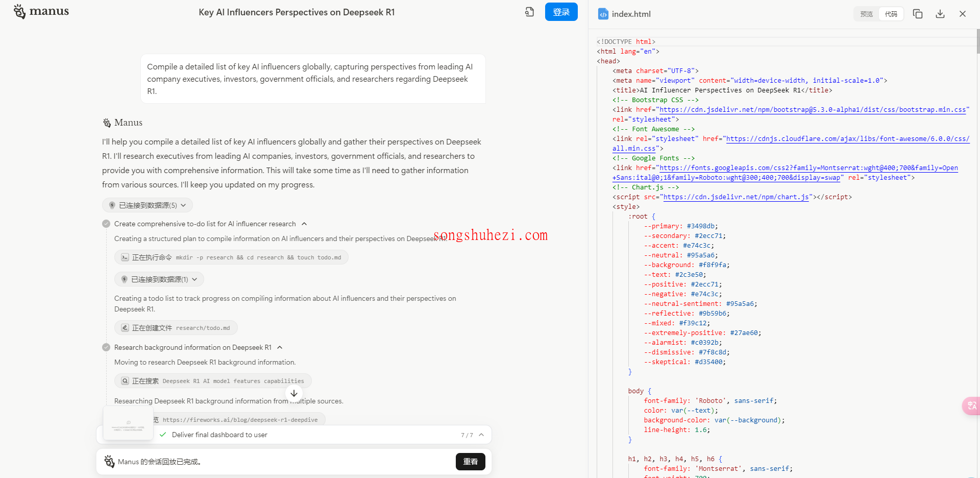
Task: Click the <title> line in the code
Action: point(722,90)
